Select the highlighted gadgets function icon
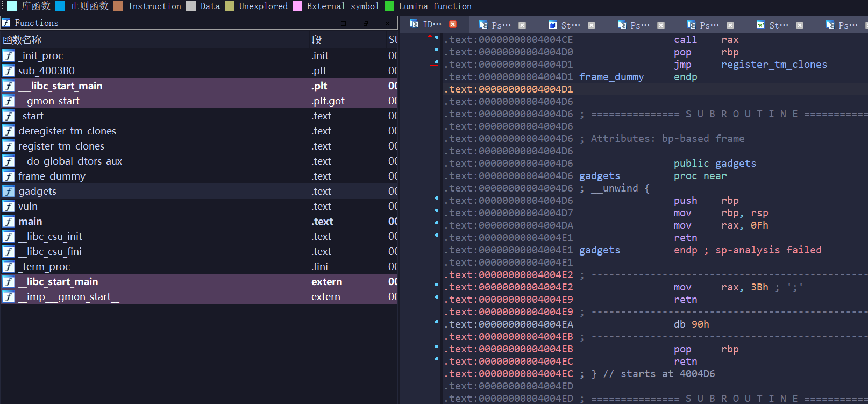Screen dimensions: 868x404 [9, 191]
